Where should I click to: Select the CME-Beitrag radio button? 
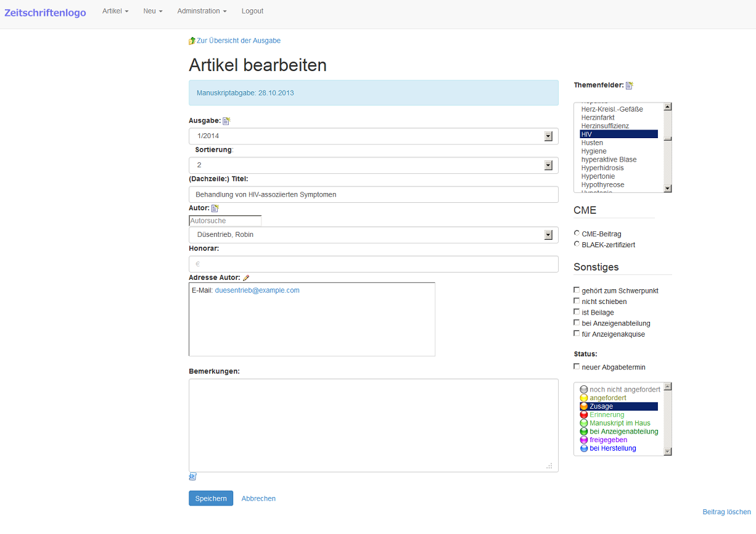tap(577, 233)
